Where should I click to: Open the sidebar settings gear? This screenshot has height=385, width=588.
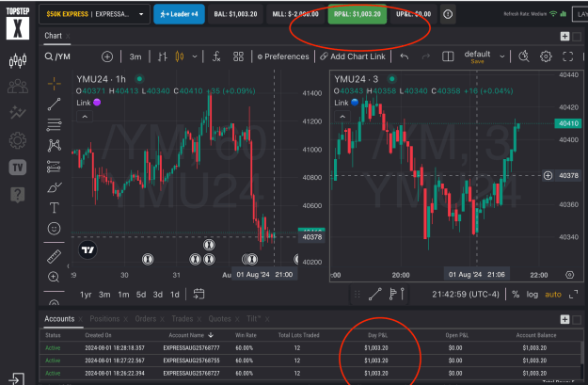point(18,140)
